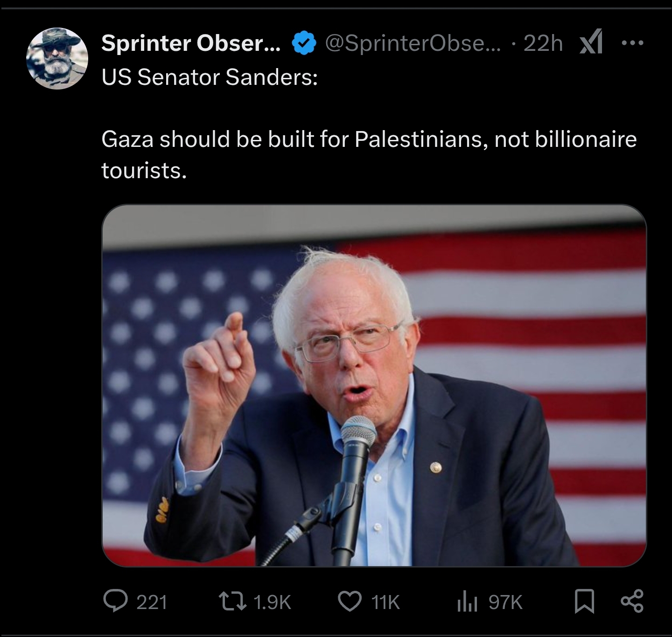This screenshot has width=672, height=637.
Task: Click the blue verified checkmark badge
Action: click(x=304, y=43)
